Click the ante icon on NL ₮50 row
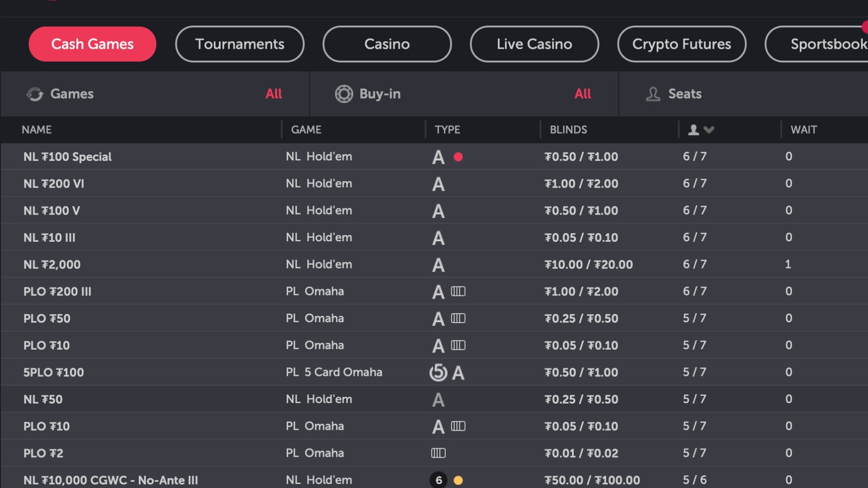 tap(438, 400)
